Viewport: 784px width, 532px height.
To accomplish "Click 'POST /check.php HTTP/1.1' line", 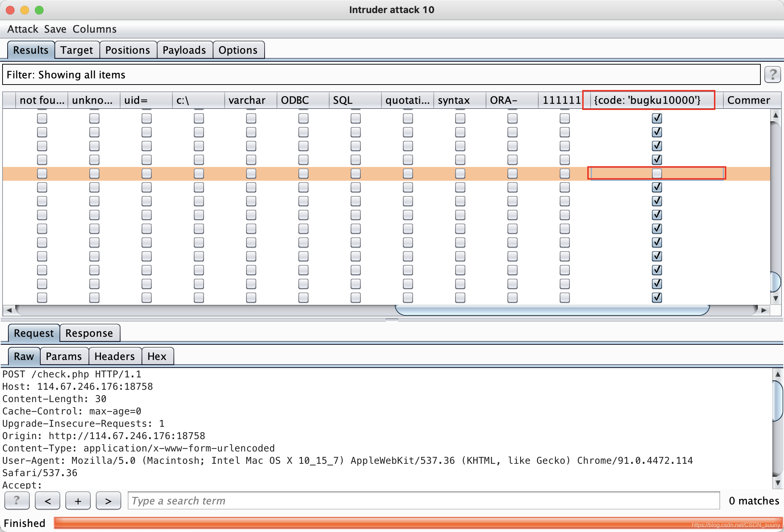I will coord(72,374).
